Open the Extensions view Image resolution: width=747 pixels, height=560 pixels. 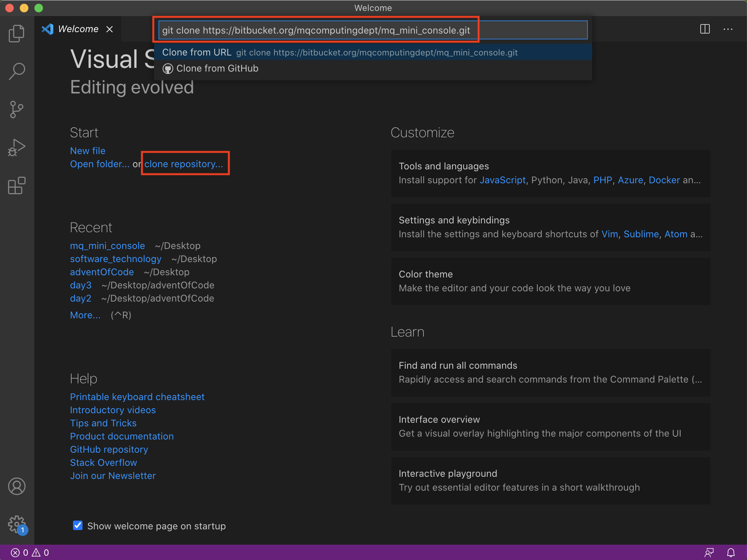coord(17,185)
